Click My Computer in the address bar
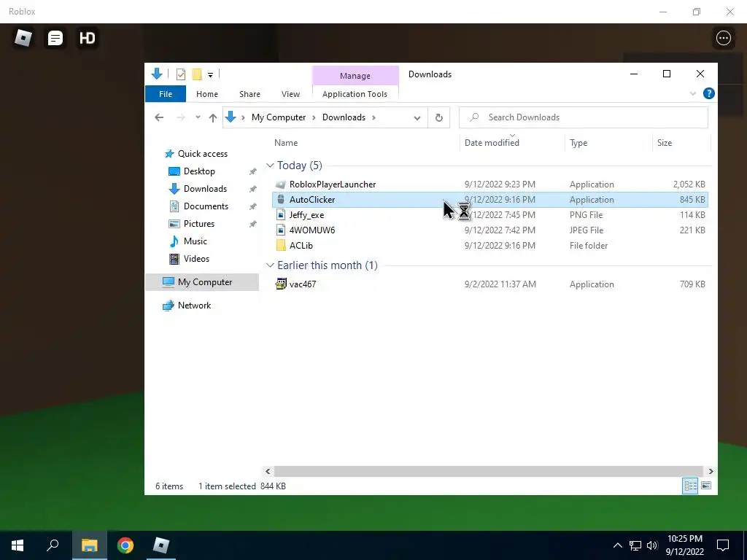Image resolution: width=747 pixels, height=560 pixels. (279, 117)
